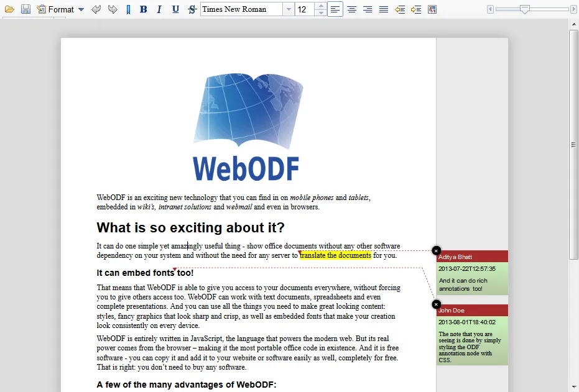Open the Format menu
579x392 pixels.
(x=60, y=9)
